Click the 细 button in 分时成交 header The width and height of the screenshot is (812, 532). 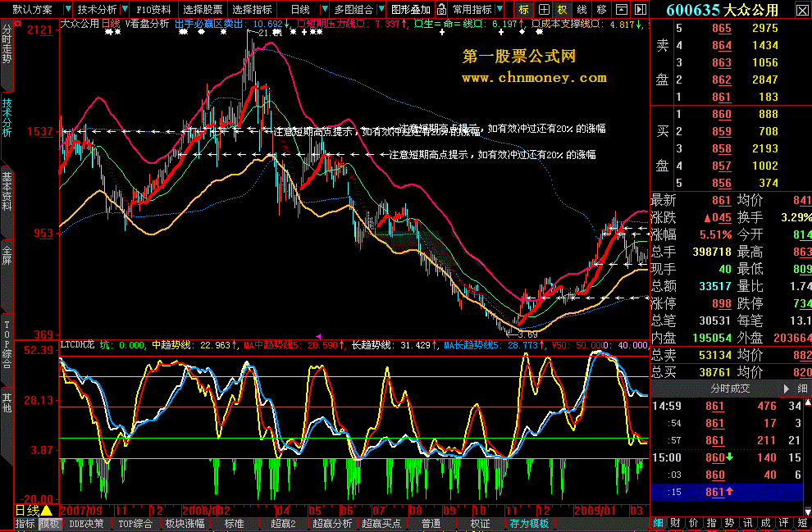tap(802, 389)
